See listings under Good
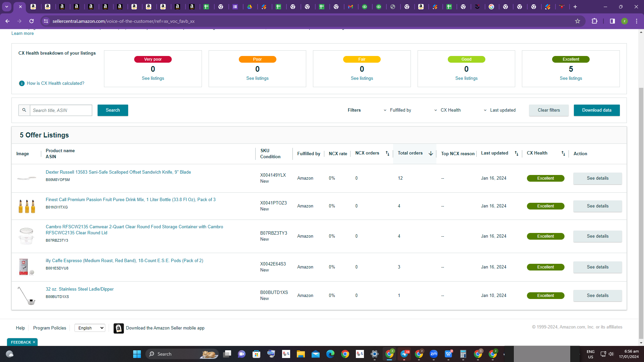 (466, 78)
